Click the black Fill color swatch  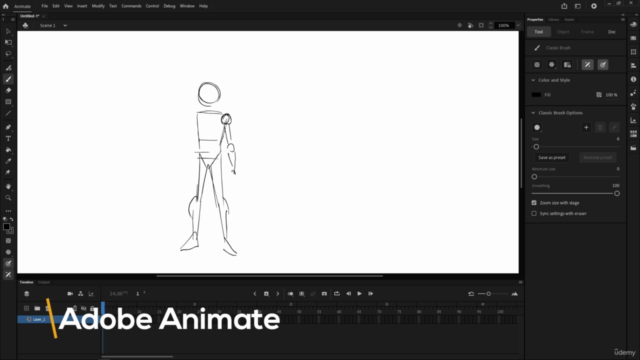[536, 95]
